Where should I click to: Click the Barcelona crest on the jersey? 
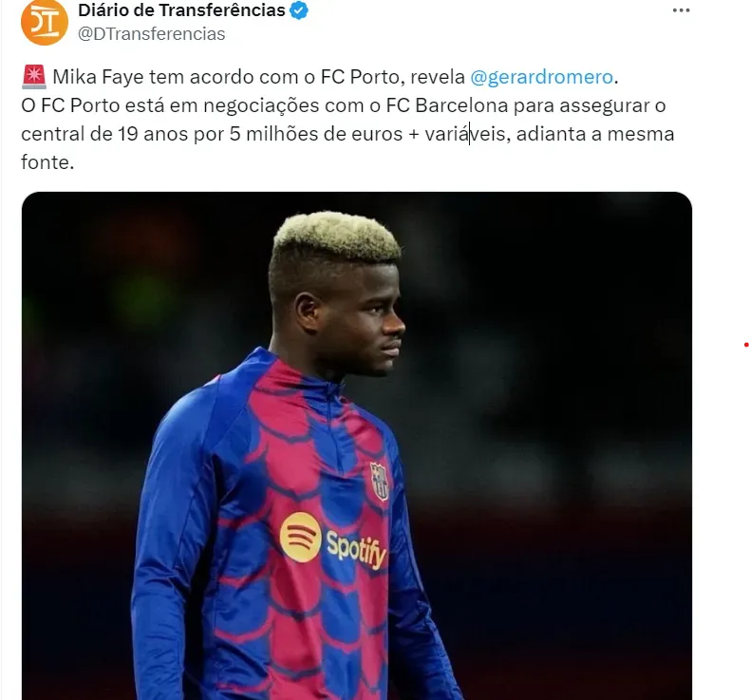[380, 481]
